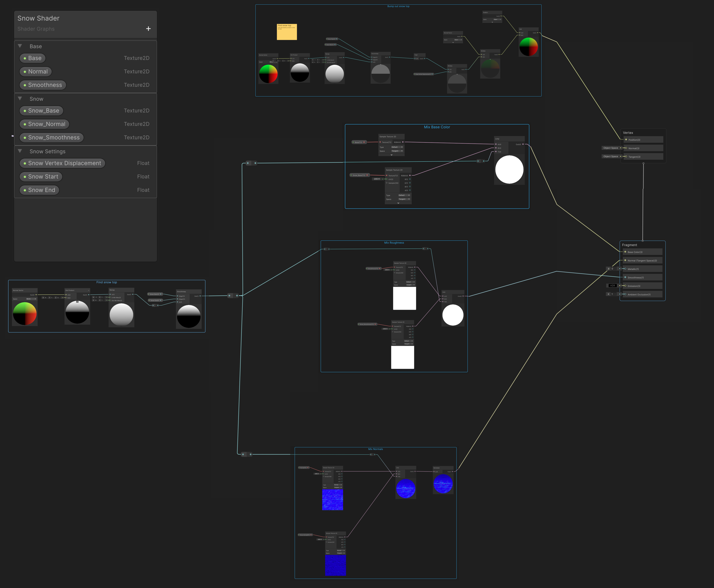Select the Snow Vertex Displacement property
714x588 pixels.
62,163
